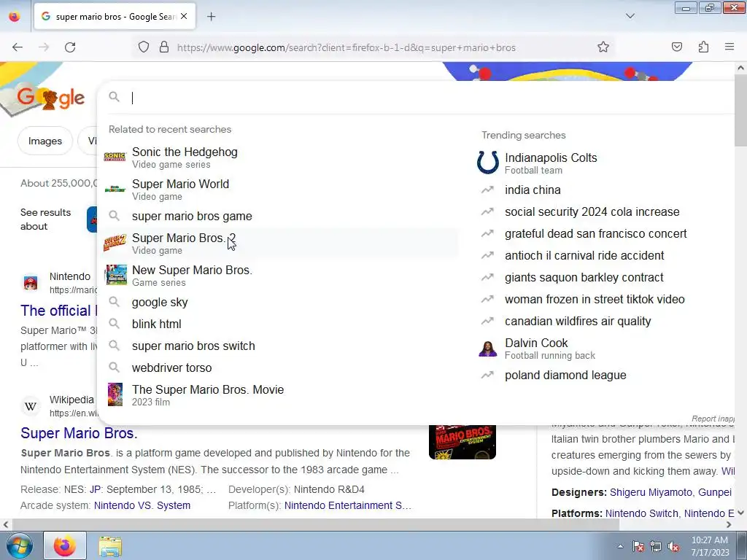
Task: Select trending Dalvin Cook
Action: click(x=605, y=349)
